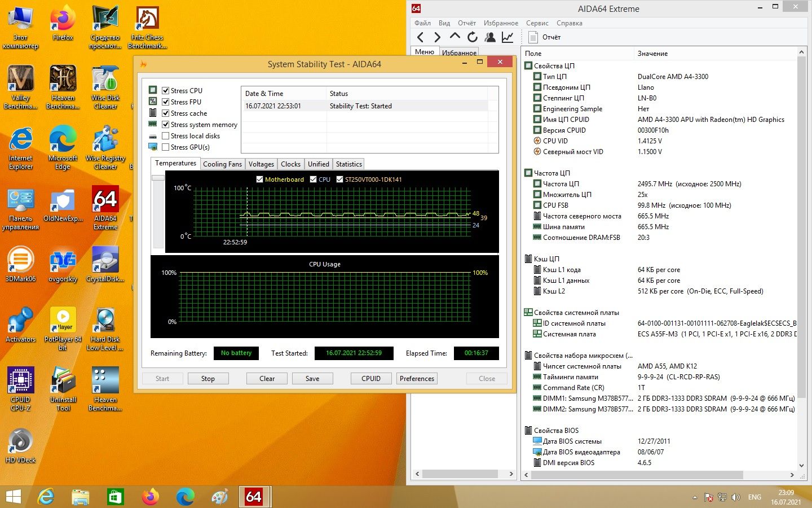Toggle ST250VT000-1DK141 graph checkbox
Screen dimensions: 812x508
pyautogui.click(x=340, y=179)
